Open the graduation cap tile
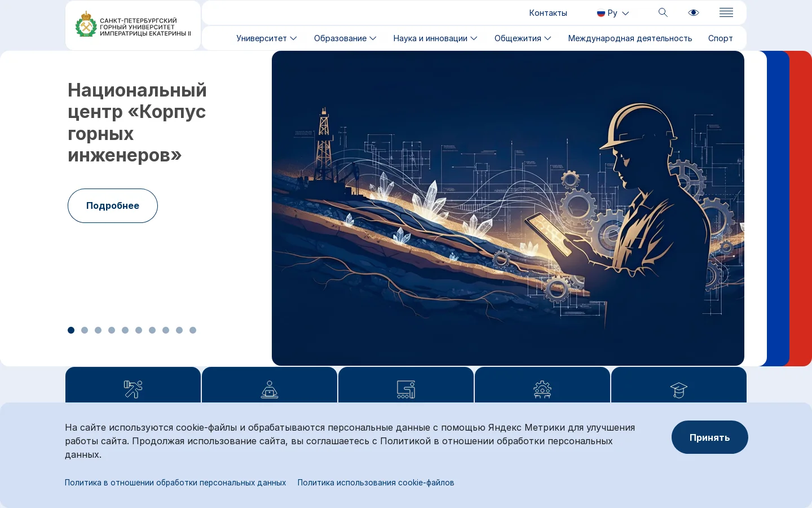The height and width of the screenshot is (508, 812). tap(679, 389)
